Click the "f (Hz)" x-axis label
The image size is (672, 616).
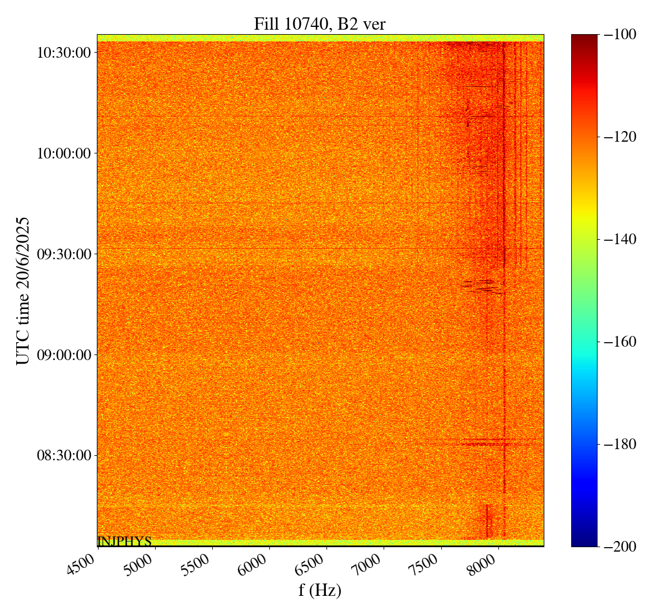point(320,590)
